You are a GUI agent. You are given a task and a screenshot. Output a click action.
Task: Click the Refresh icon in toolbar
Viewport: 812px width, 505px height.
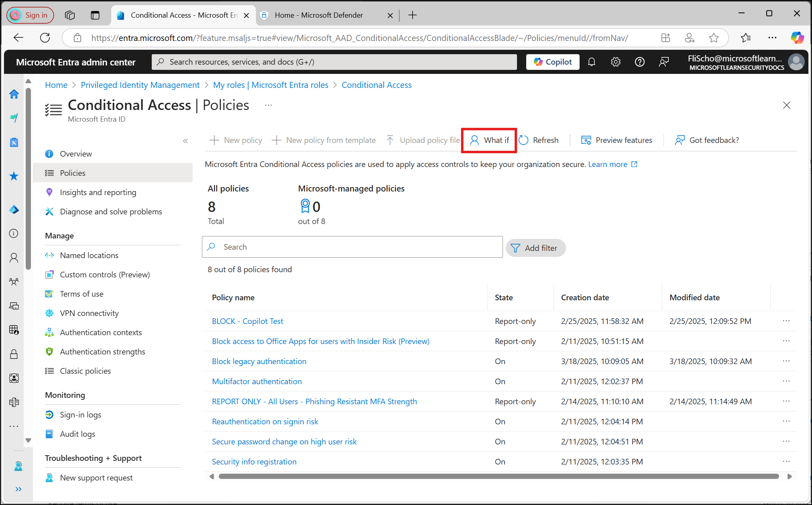(523, 140)
